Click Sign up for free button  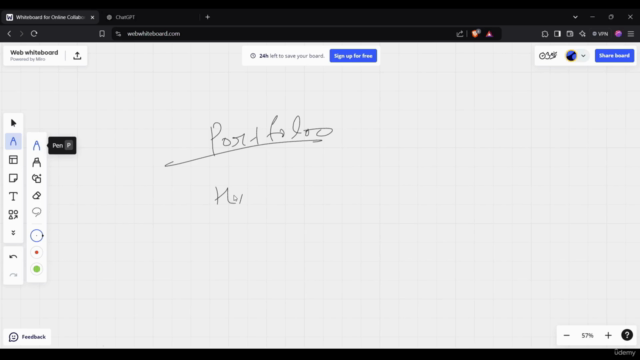point(353,56)
